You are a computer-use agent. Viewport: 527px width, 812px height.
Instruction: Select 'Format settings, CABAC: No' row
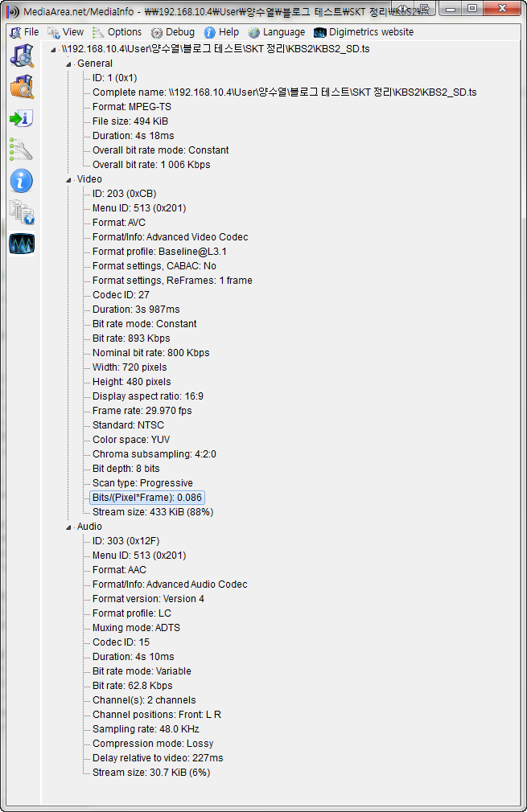[154, 266]
